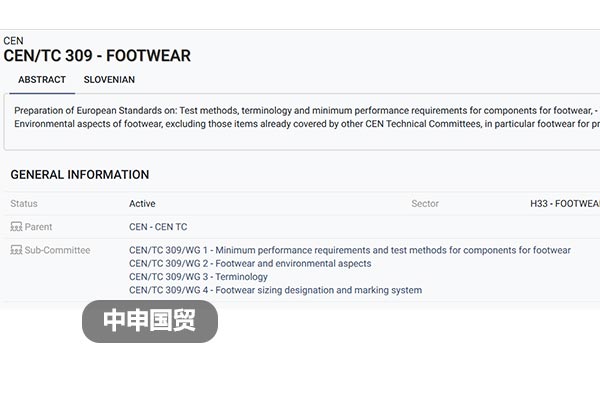
Task: Click the Status field label
Action: [24, 204]
